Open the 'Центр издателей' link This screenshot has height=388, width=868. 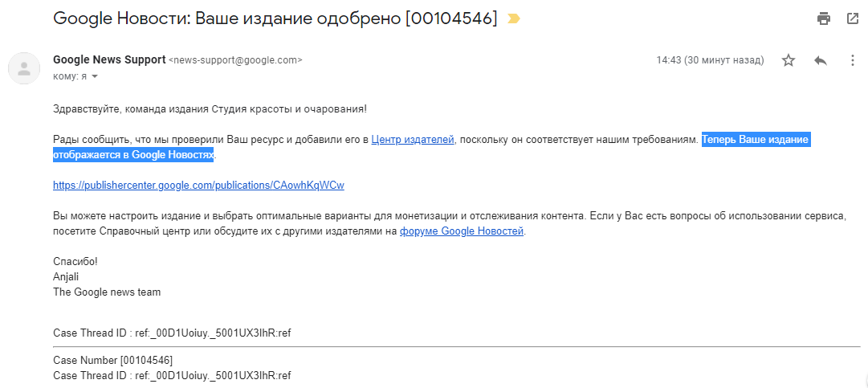coord(413,140)
